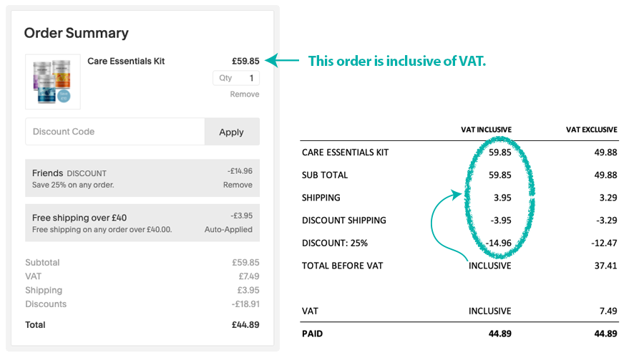Image resolution: width=644 pixels, height=358 pixels.
Task: Click into the Discount Code field
Action: click(114, 132)
